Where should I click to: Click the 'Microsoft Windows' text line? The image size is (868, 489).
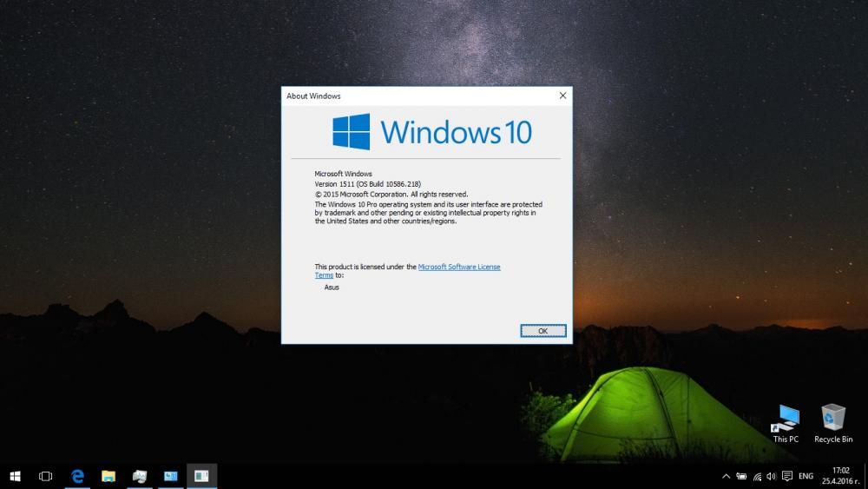(343, 174)
